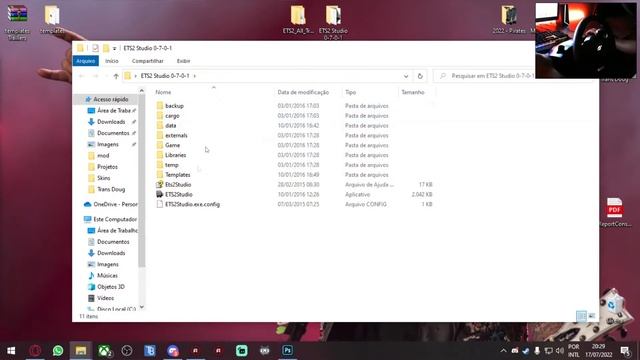Select the ETS2Studio.exe.config file
640x360 pixels.
(192, 204)
